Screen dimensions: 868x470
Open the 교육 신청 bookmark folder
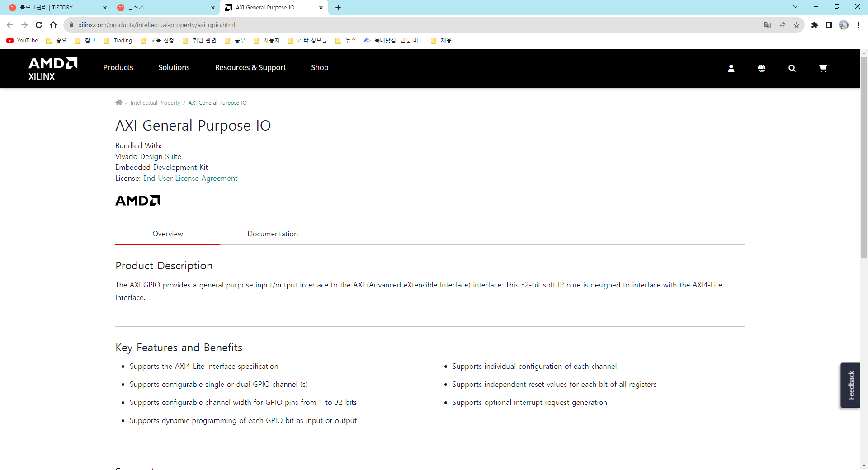[x=157, y=41]
